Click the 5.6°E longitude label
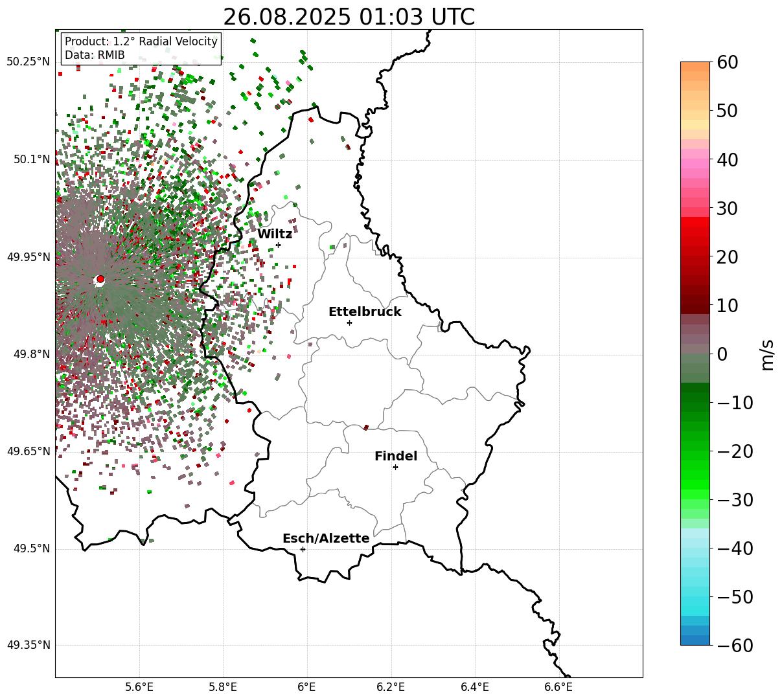Image resolution: width=782 pixels, height=700 pixels. [x=139, y=687]
